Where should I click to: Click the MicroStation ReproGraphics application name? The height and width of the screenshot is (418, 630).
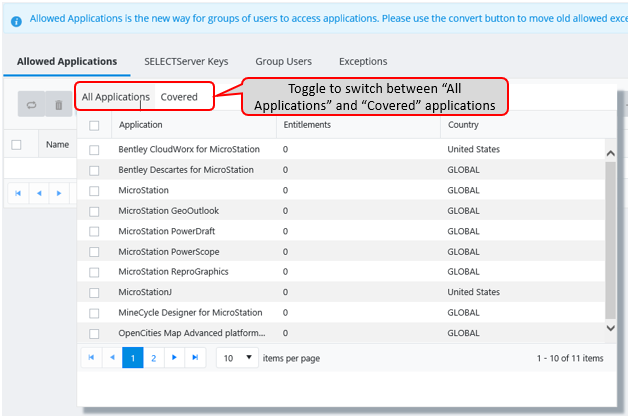point(173,272)
